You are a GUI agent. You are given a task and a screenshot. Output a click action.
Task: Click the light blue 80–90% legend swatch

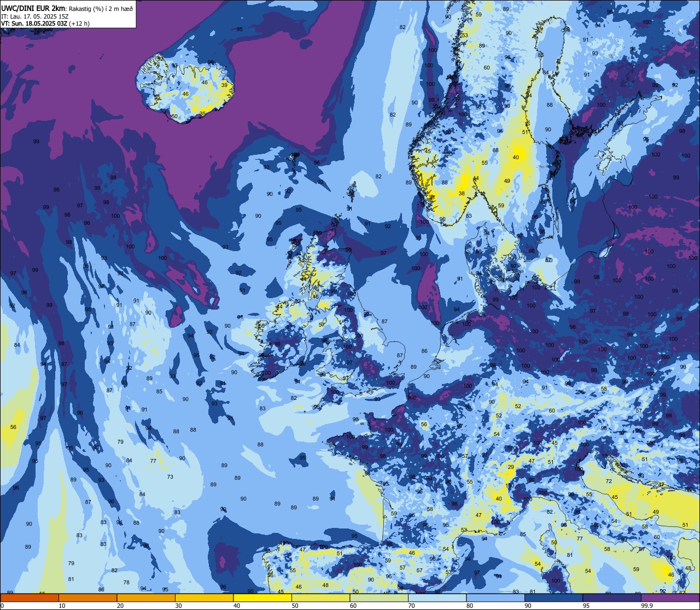click(495, 597)
